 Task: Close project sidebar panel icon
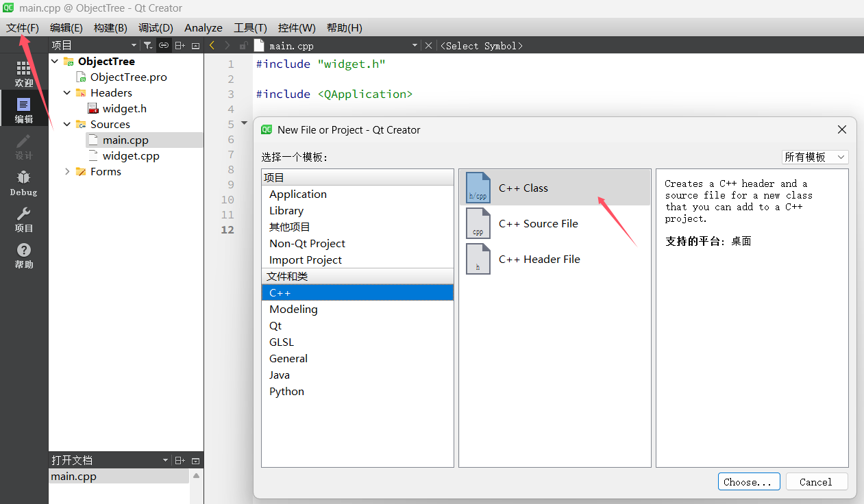point(195,45)
